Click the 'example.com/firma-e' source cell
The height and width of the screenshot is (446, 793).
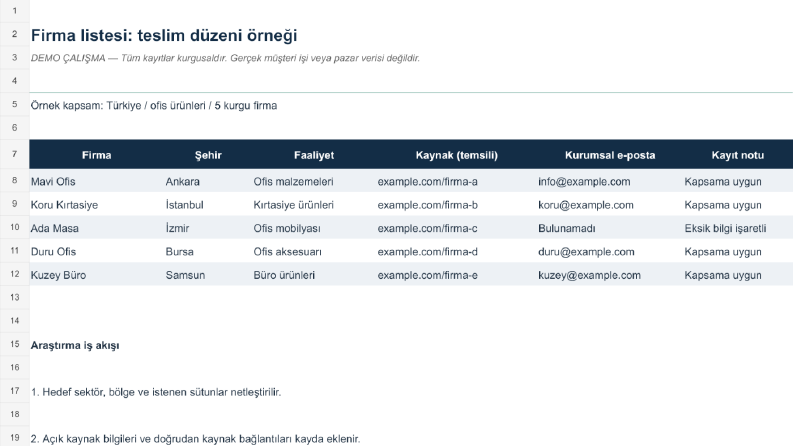[x=427, y=275]
